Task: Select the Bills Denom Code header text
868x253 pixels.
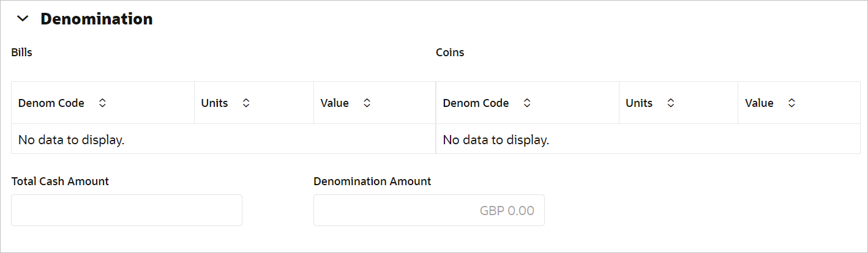Action: 51,103
